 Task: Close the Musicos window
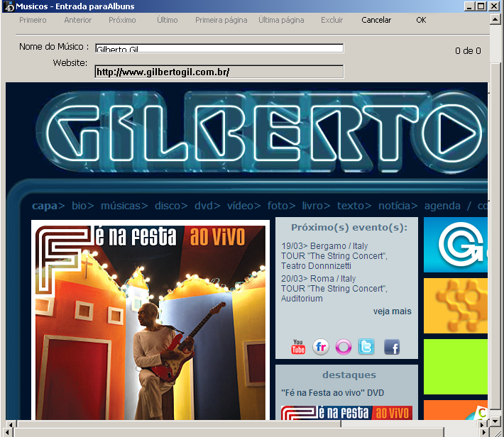(x=494, y=6)
